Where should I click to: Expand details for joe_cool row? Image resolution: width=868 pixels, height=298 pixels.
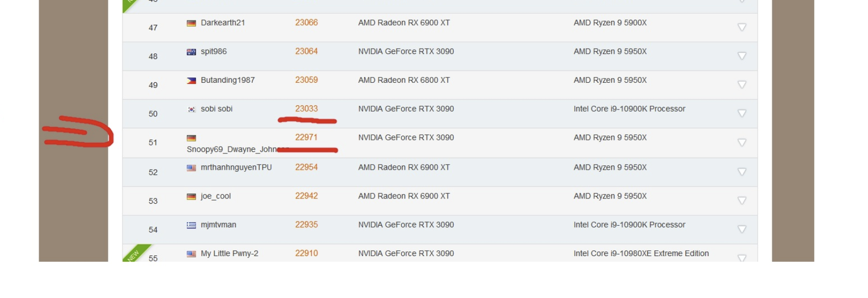pyautogui.click(x=741, y=201)
